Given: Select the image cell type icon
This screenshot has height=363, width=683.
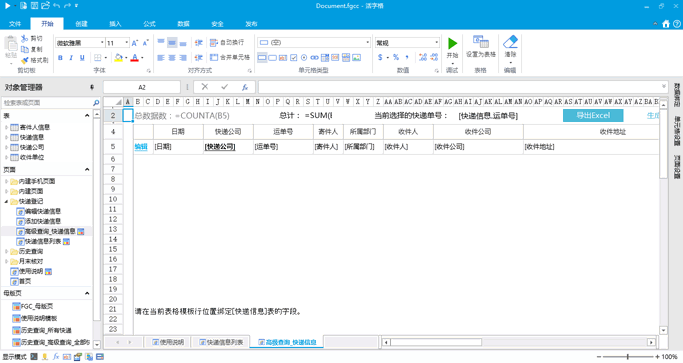Looking at the screenshot, I should click(x=356, y=58).
